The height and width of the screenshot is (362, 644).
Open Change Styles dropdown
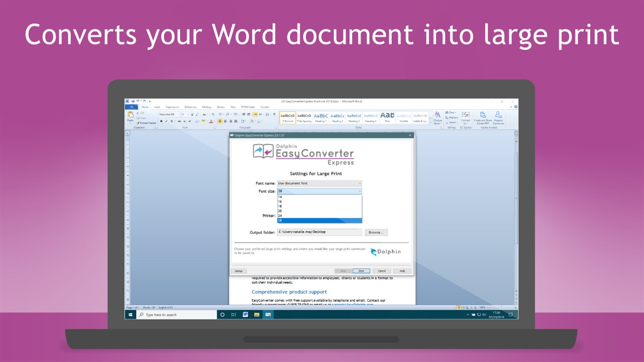pyautogui.click(x=438, y=118)
